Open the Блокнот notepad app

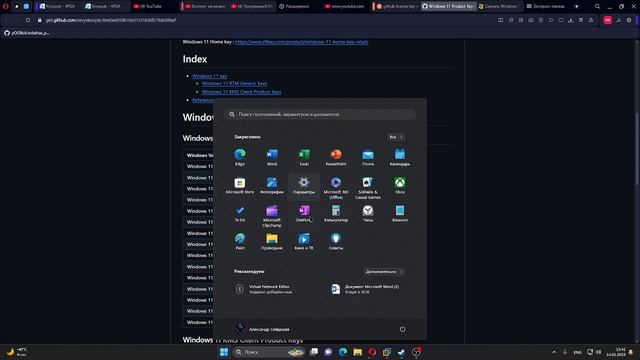click(400, 213)
